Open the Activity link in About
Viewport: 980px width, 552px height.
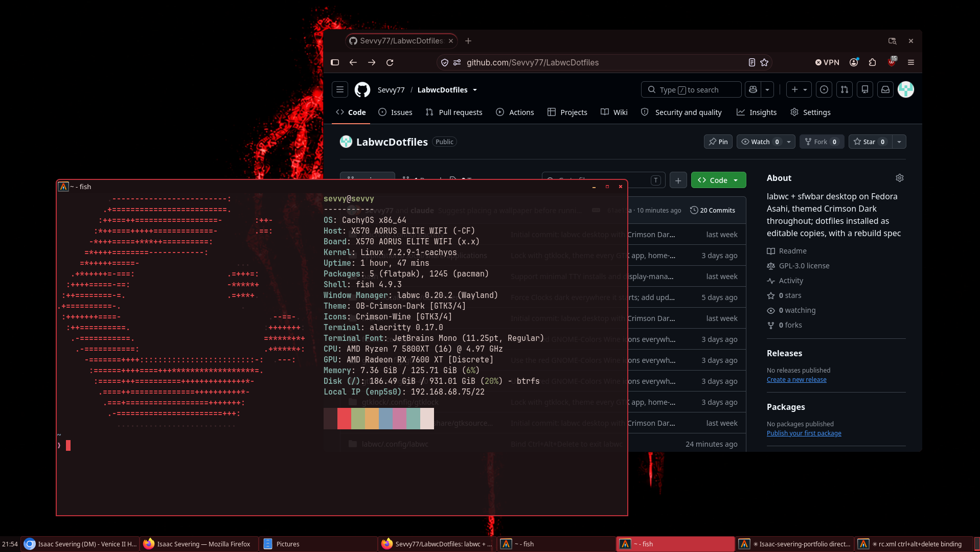pos(785,281)
